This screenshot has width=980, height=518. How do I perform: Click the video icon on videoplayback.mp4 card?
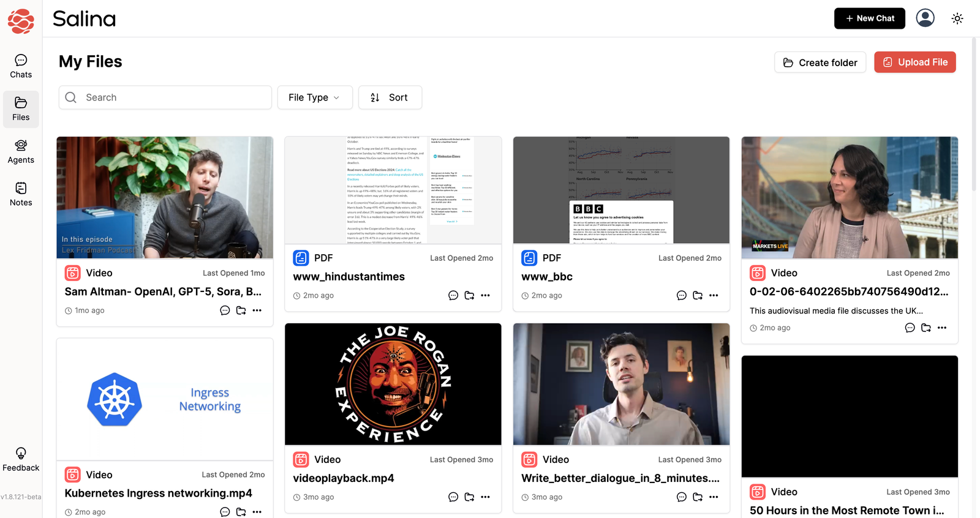pyautogui.click(x=301, y=459)
